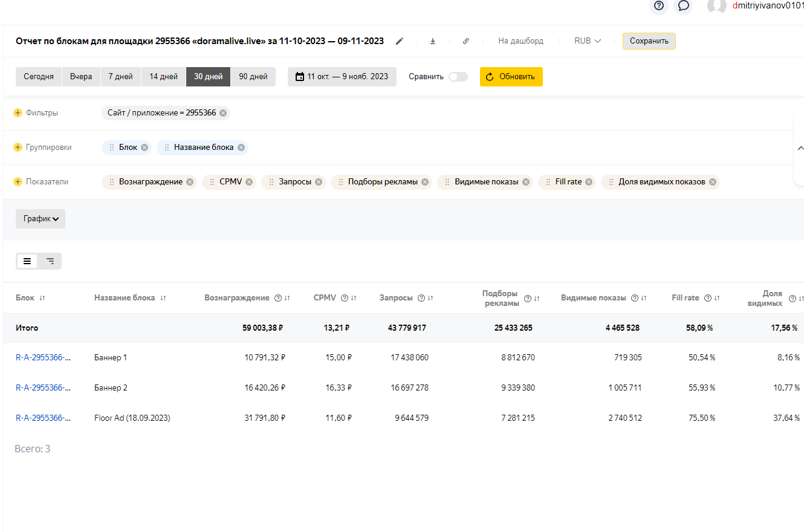Add a grouping with the plus icon
The width and height of the screenshot is (804, 532).
point(18,148)
